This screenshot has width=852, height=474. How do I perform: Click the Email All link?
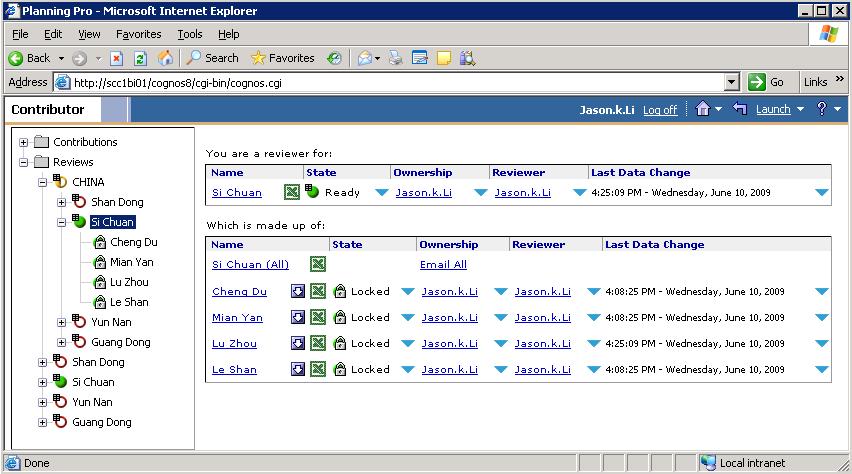tap(443, 264)
